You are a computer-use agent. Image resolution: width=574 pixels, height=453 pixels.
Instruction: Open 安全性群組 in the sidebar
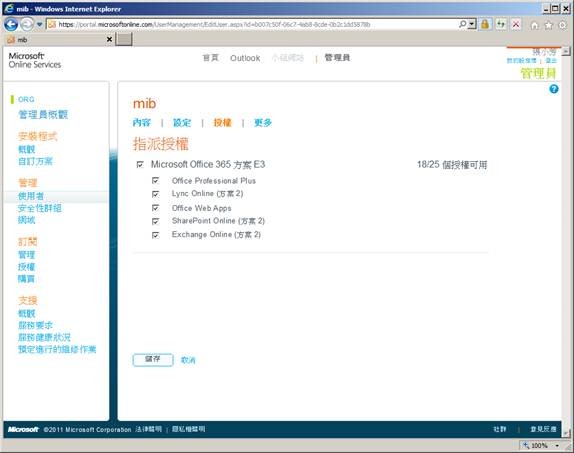pyautogui.click(x=40, y=208)
